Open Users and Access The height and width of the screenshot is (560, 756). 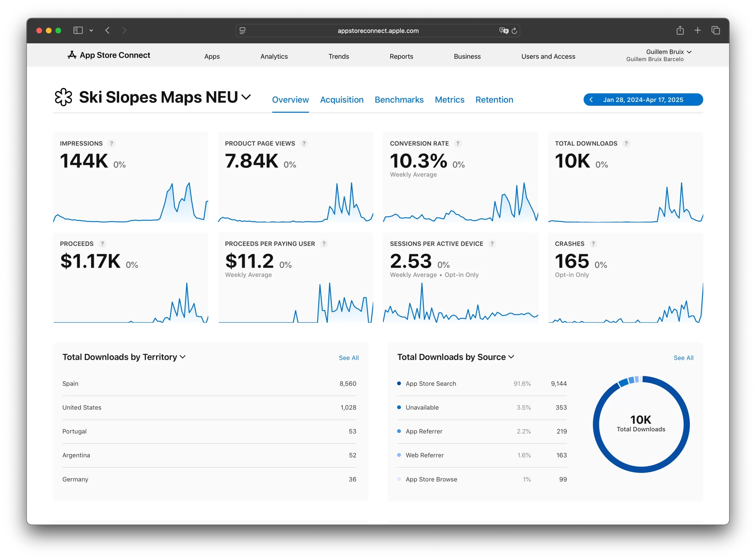[548, 56]
